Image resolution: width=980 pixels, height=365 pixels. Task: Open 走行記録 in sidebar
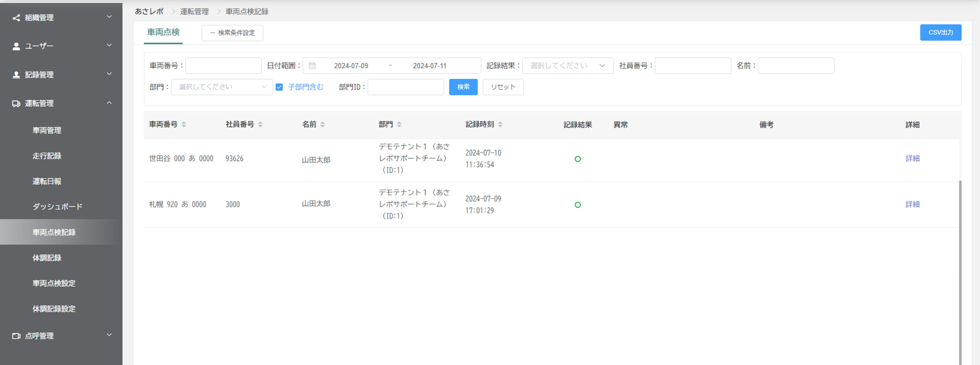click(x=47, y=156)
